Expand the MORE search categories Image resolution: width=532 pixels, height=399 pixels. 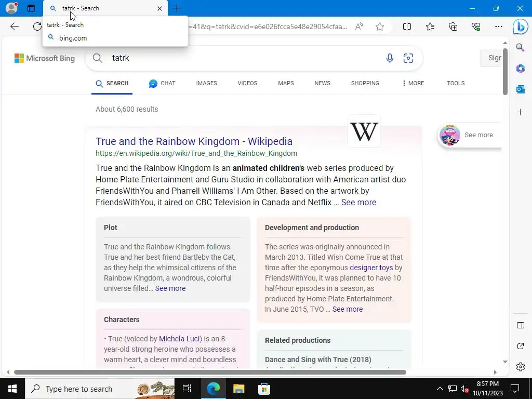pos(413,84)
